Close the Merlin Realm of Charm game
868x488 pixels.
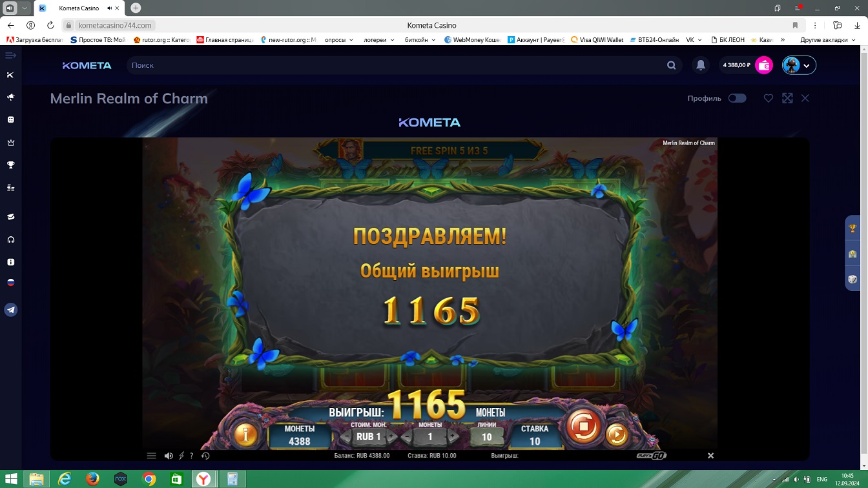coord(805,98)
